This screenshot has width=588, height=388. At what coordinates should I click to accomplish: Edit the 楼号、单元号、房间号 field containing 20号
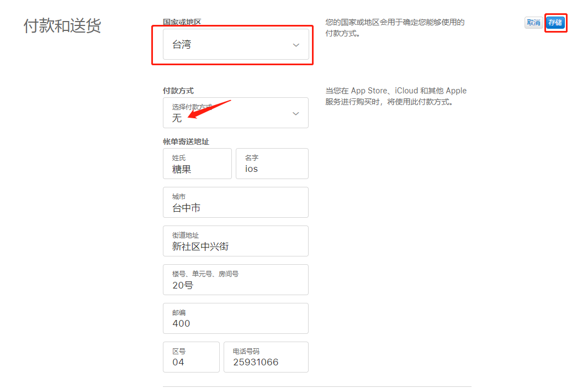(236, 280)
